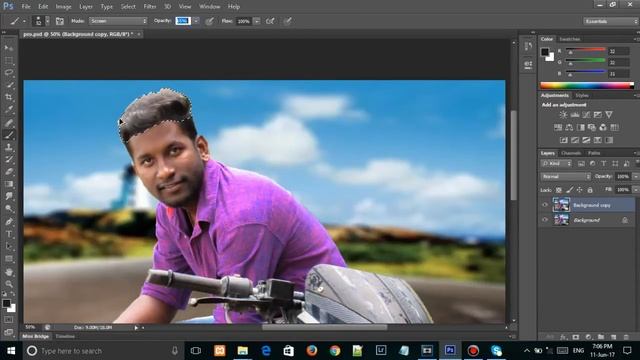The width and height of the screenshot is (640, 360).
Task: Open the layer Opacity dropdown arrow
Action: 636,176
